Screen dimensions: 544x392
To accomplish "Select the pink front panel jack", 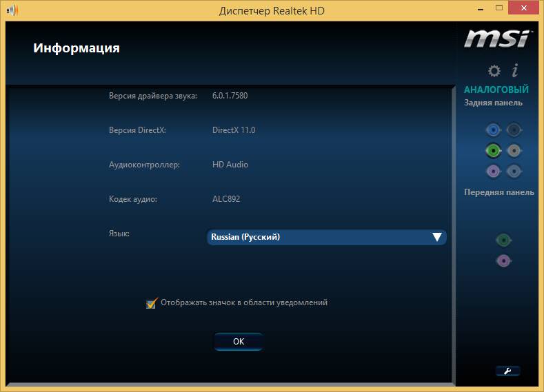I will coord(503,260).
